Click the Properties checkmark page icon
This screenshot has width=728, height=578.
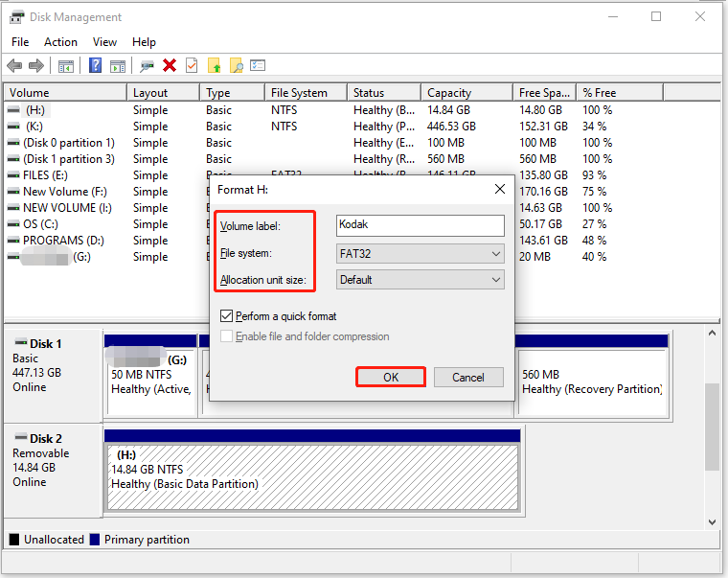pyautogui.click(x=192, y=65)
